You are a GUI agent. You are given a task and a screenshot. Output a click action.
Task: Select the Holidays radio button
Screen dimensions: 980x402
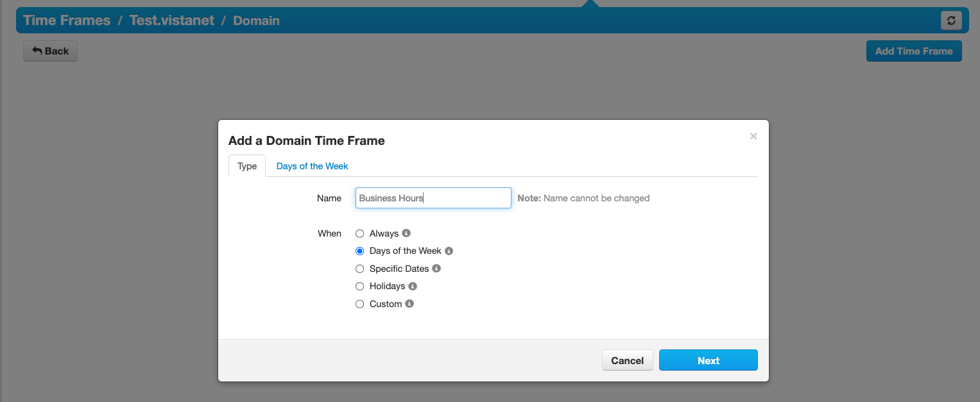pos(360,287)
